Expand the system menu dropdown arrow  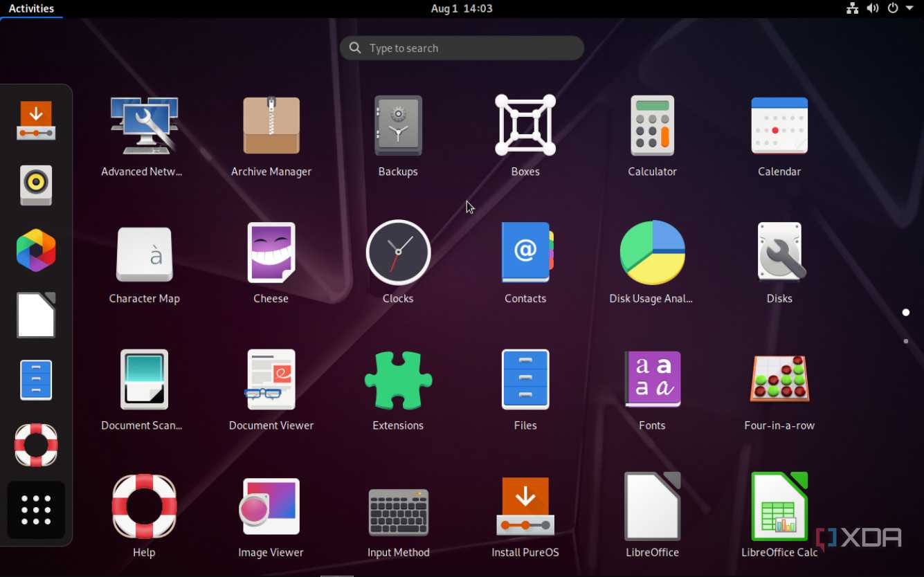pos(909,8)
